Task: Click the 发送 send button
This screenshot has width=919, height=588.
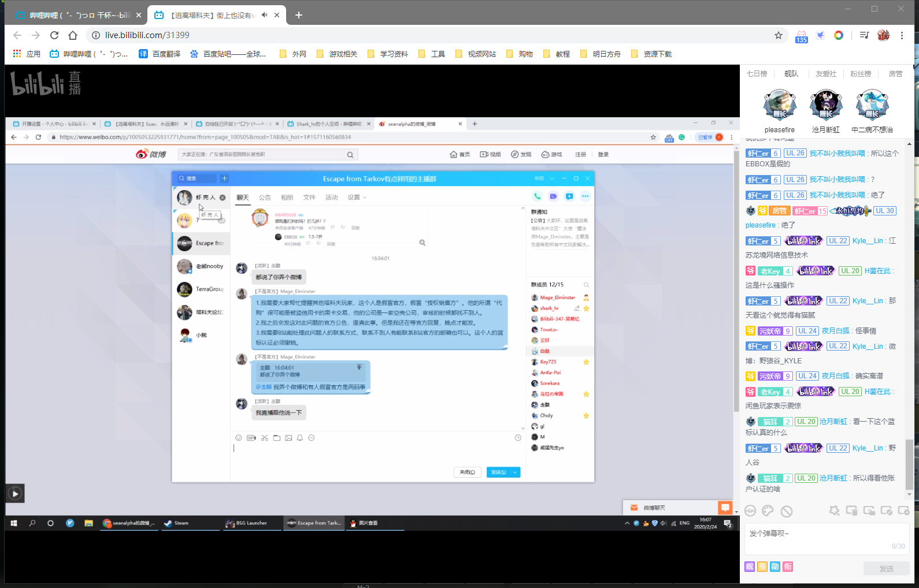Action: pos(887,568)
